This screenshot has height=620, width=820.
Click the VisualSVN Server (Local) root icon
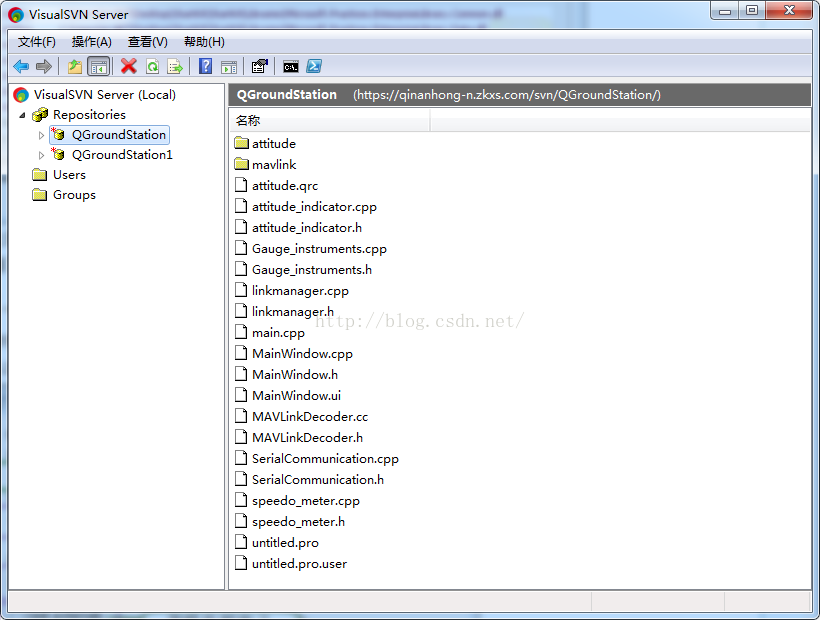[21, 95]
